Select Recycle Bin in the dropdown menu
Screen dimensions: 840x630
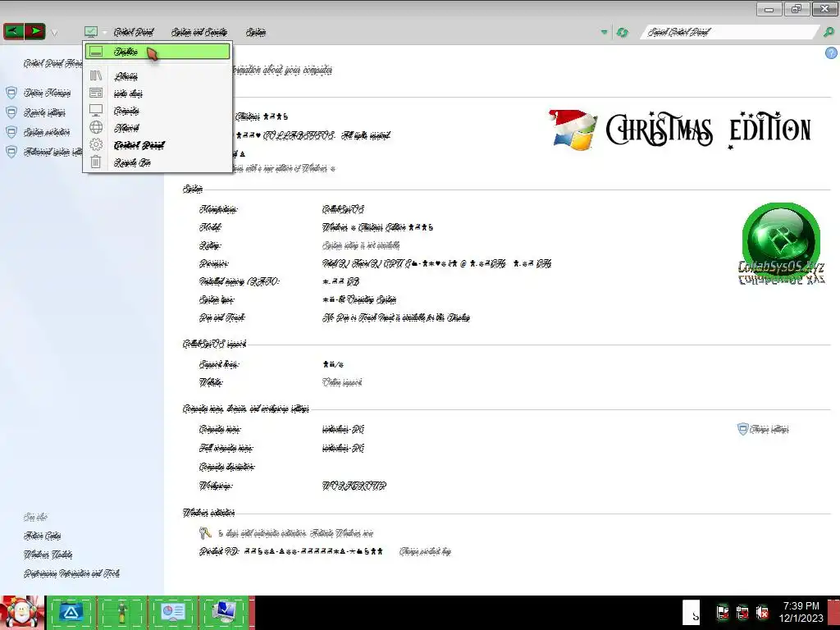pyautogui.click(x=157, y=162)
